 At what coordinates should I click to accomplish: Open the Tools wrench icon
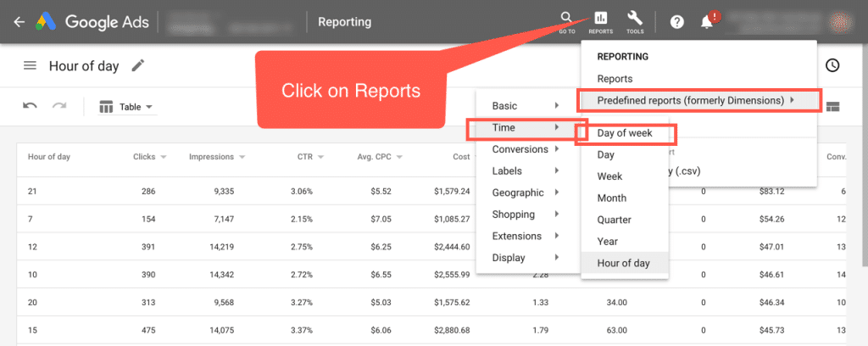pyautogui.click(x=635, y=22)
